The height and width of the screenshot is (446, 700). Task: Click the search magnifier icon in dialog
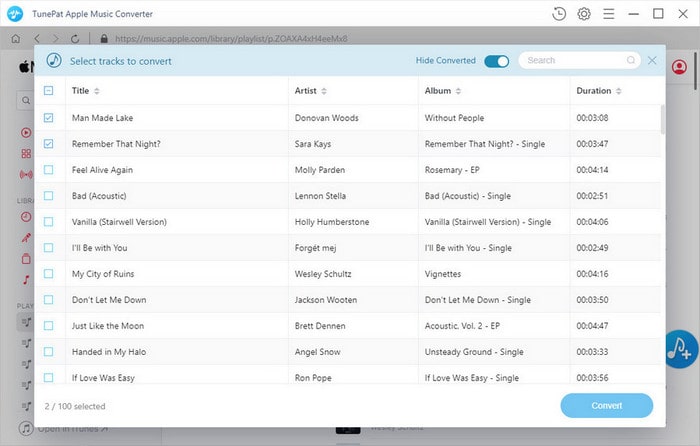tap(631, 60)
